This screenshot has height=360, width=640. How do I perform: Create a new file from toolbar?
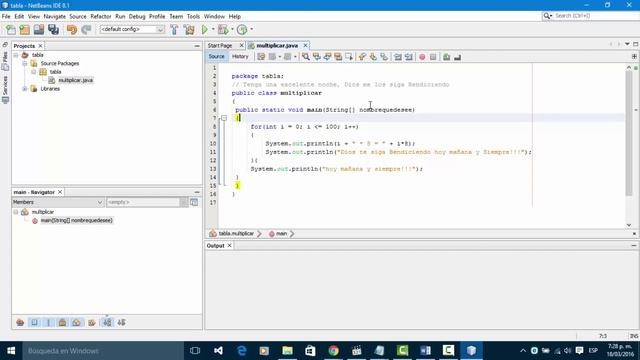pos(10,29)
